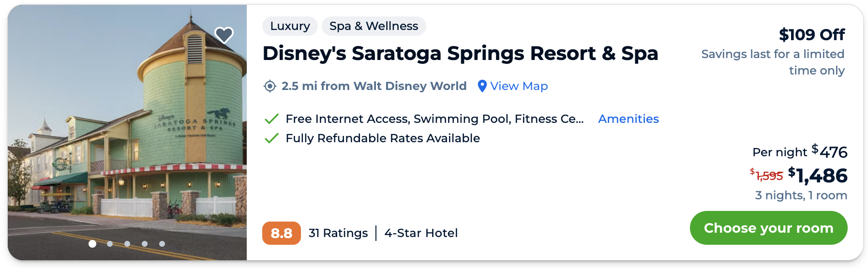Viewport: 868px width, 268px height.
Task: Click the map pin icon
Action: [482, 86]
